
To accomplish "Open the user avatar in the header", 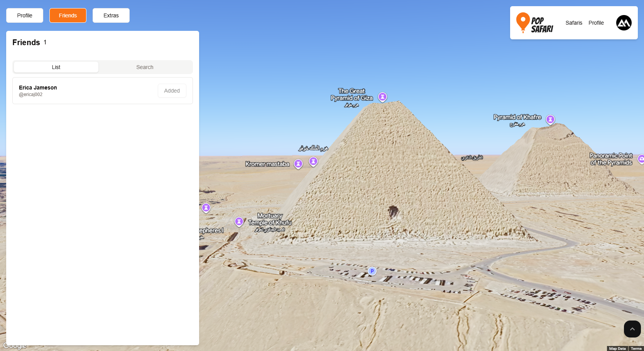I will click(x=624, y=23).
